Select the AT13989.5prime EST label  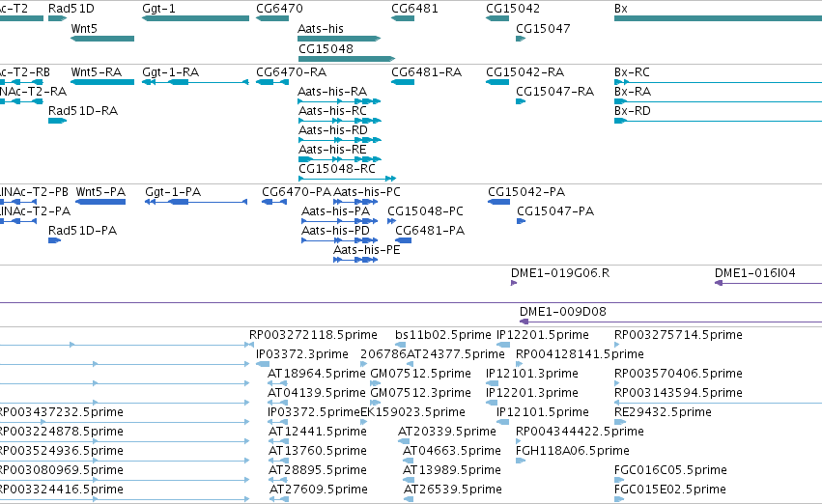click(452, 470)
